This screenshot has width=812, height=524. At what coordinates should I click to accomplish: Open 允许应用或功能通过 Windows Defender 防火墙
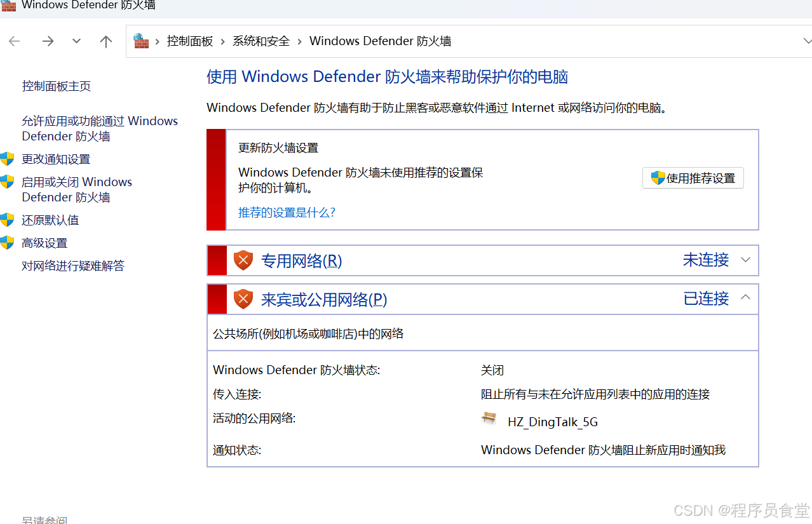pyautogui.click(x=100, y=128)
